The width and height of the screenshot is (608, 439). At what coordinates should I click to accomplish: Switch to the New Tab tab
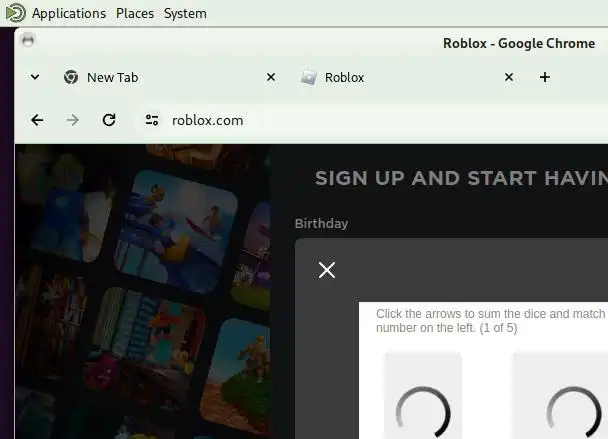point(168,78)
